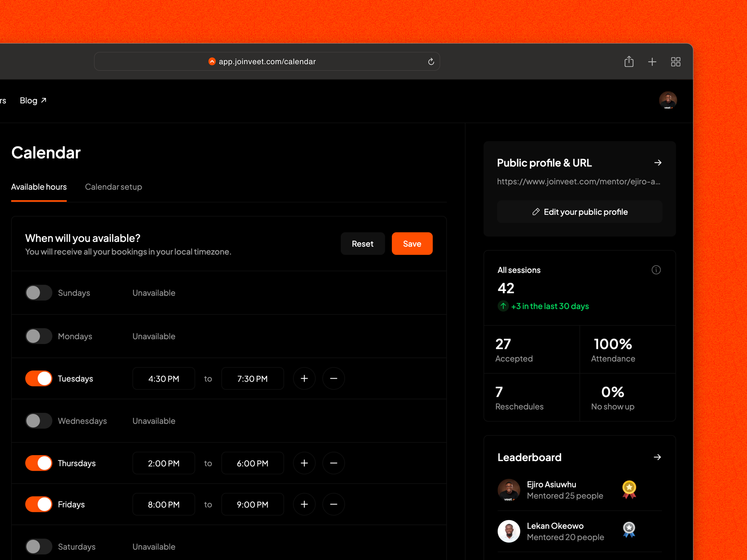Click the All sessions info icon
The width and height of the screenshot is (747, 560).
(656, 270)
